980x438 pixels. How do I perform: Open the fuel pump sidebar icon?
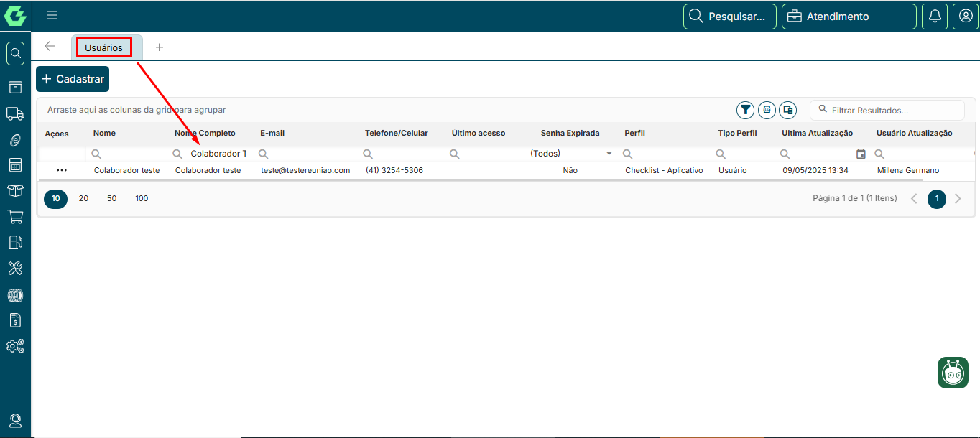pos(15,242)
